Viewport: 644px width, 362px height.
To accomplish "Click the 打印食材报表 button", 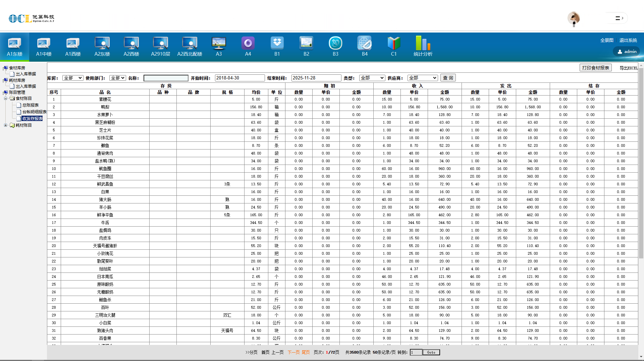I will [595, 68].
